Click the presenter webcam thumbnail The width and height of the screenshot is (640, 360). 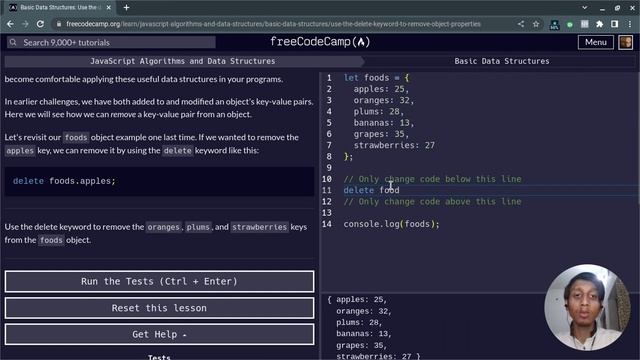[x=587, y=307]
